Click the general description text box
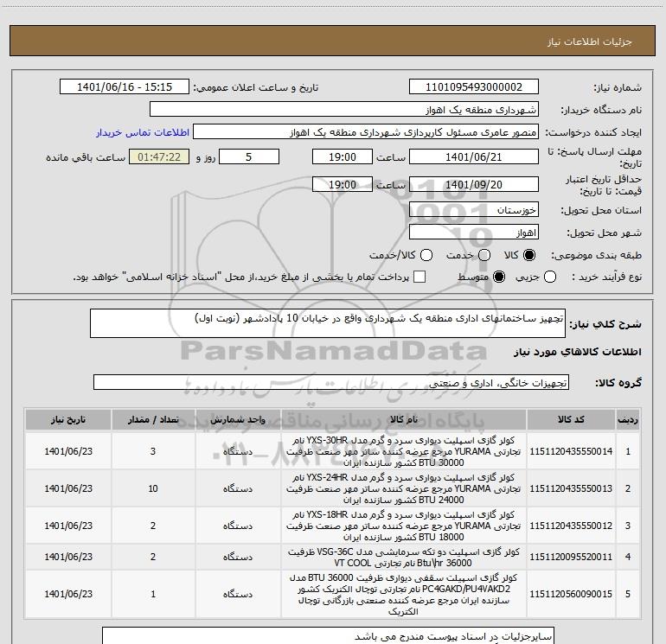This screenshot has height=644, width=666. click(x=328, y=323)
